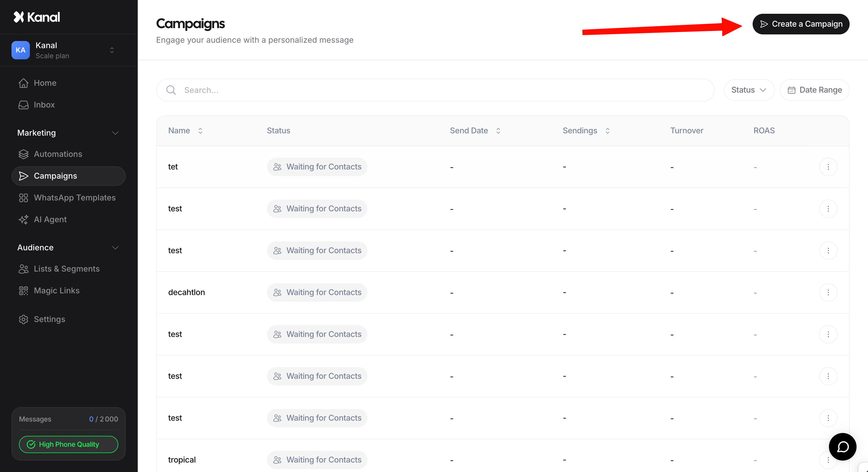Sort campaigns by Send Date
Image resolution: width=868 pixels, height=472 pixels.
click(498, 131)
